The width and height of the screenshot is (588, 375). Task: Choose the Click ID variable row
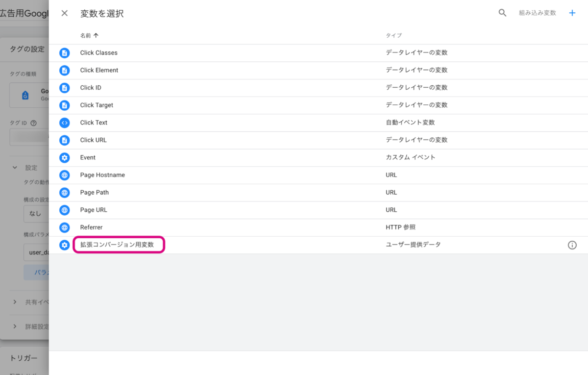coord(91,88)
